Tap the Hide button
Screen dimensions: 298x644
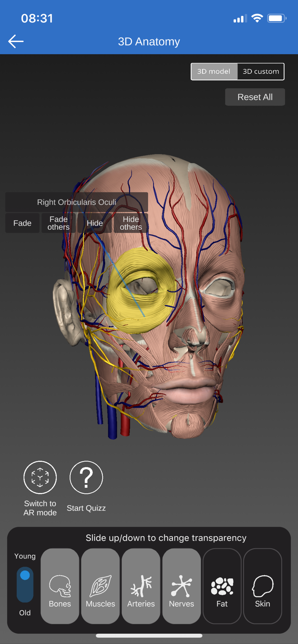(95, 223)
